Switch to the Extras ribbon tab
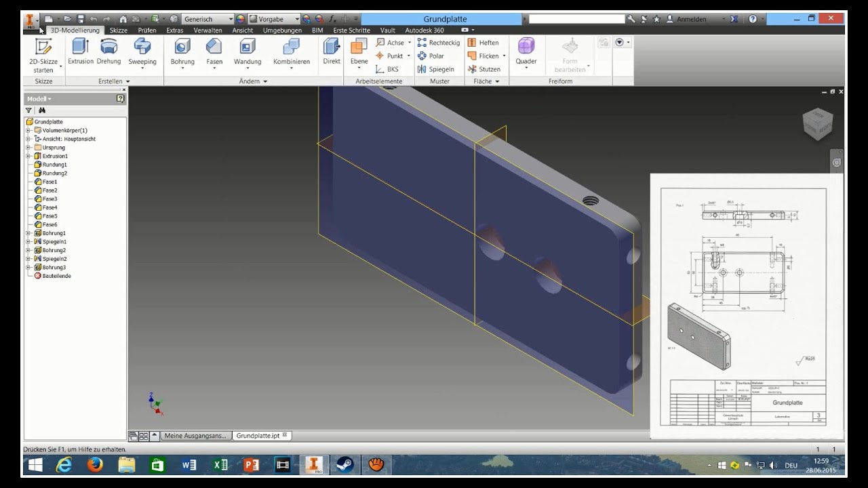This screenshot has width=868, height=488. tap(175, 30)
